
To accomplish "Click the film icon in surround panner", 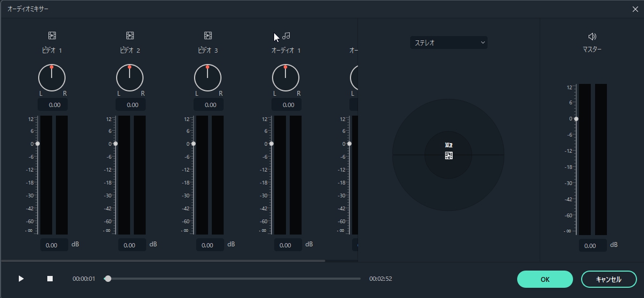I will pos(449,155).
